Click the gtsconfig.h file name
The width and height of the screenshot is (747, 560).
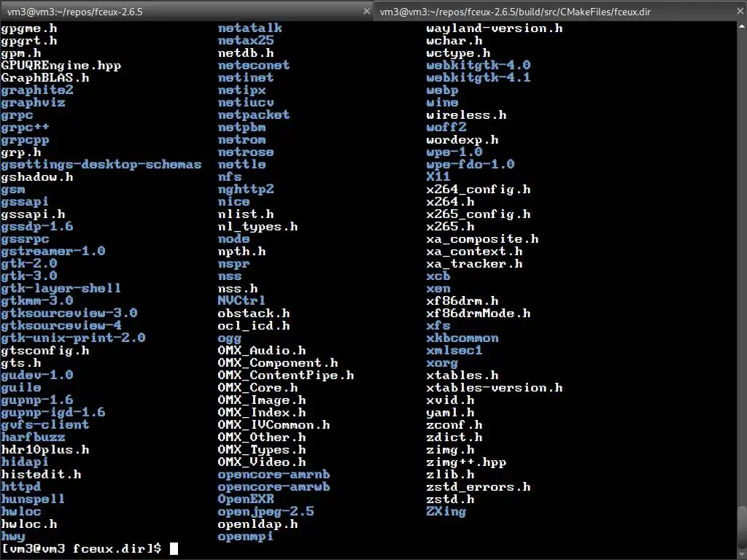click(45, 351)
